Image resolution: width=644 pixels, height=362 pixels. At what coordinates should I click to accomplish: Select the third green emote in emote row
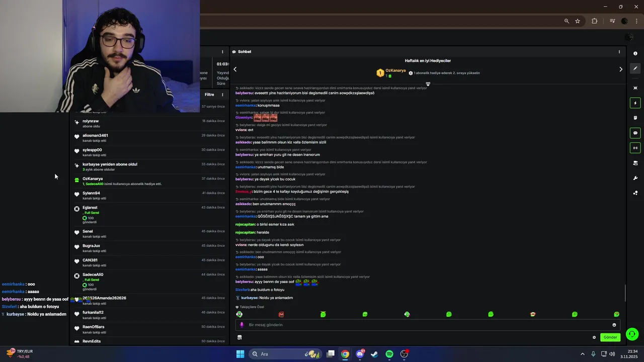coord(323,314)
